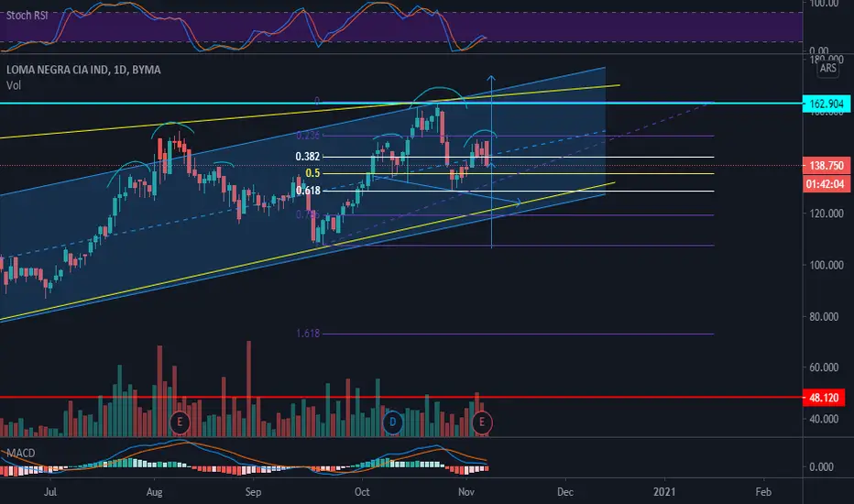
Task: Click the 2021 label on time axis
Action: [664, 492]
